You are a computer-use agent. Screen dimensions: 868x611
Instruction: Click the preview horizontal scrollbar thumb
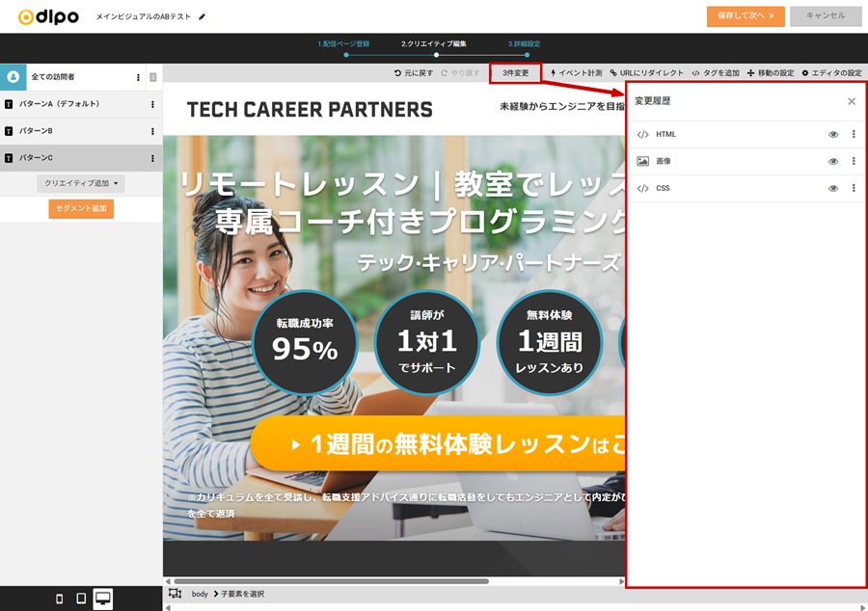click(x=331, y=581)
